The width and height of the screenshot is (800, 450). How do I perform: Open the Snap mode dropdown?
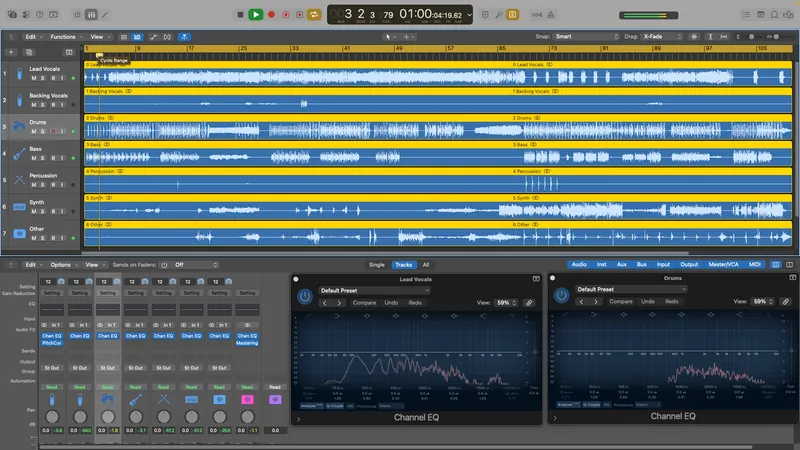click(587, 37)
